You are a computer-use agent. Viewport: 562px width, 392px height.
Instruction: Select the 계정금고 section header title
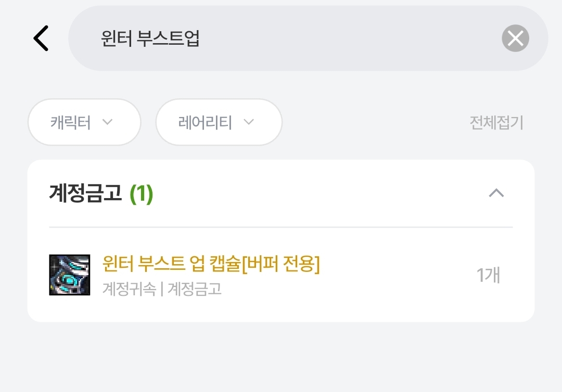85,193
